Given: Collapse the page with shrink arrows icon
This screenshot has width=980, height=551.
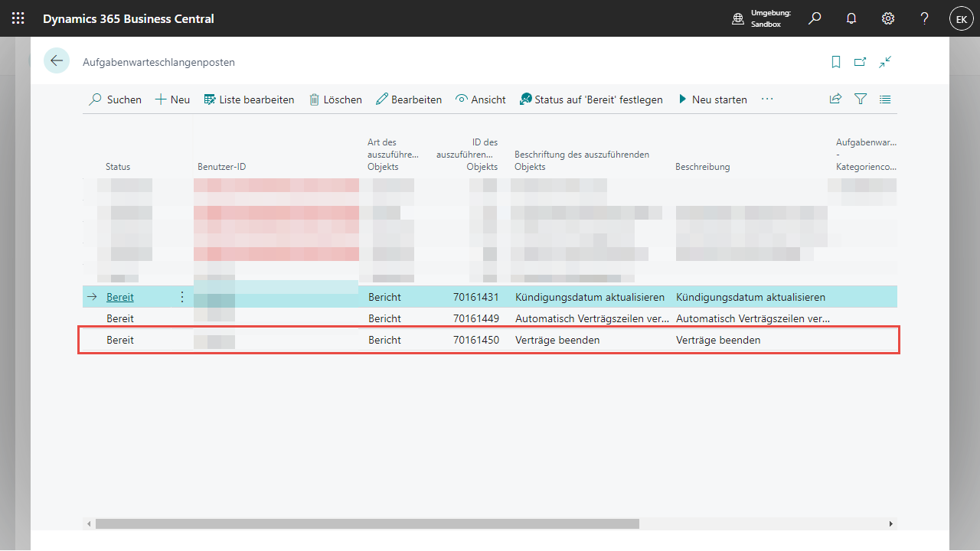Looking at the screenshot, I should [x=885, y=62].
